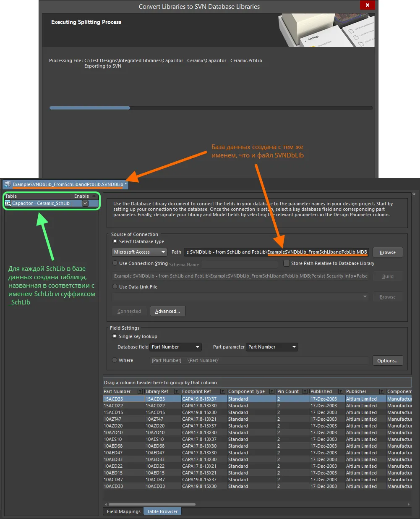Click Browse button for Data Link File
The height and width of the screenshot is (519, 420).
click(x=388, y=297)
